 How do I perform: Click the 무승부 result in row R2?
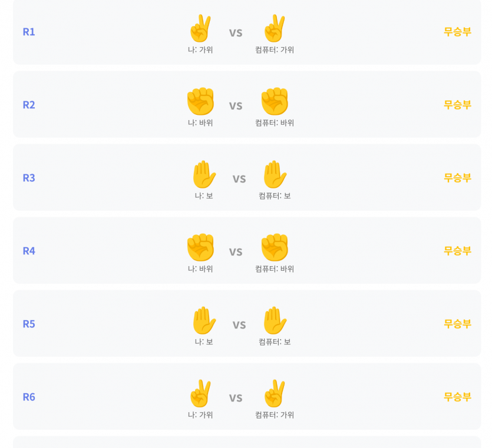[457, 105]
